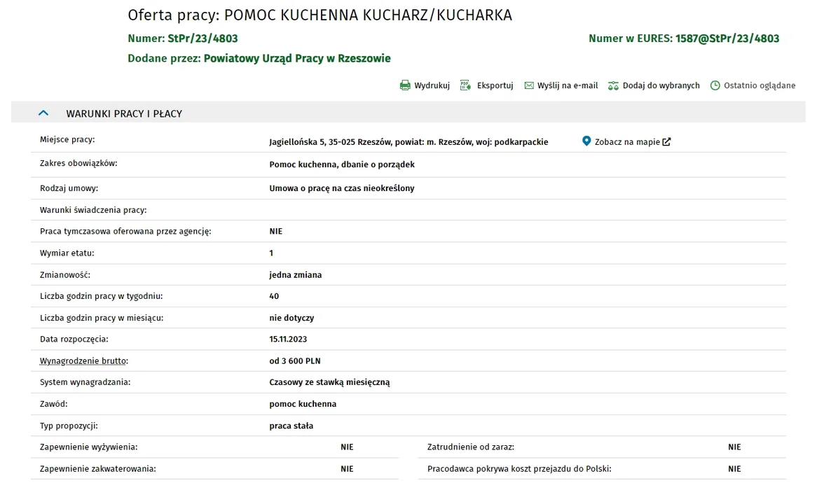This screenshot has height=504, width=819.
Task: Click the clock icon for Ostatnio oglądane
Action: [x=715, y=85]
